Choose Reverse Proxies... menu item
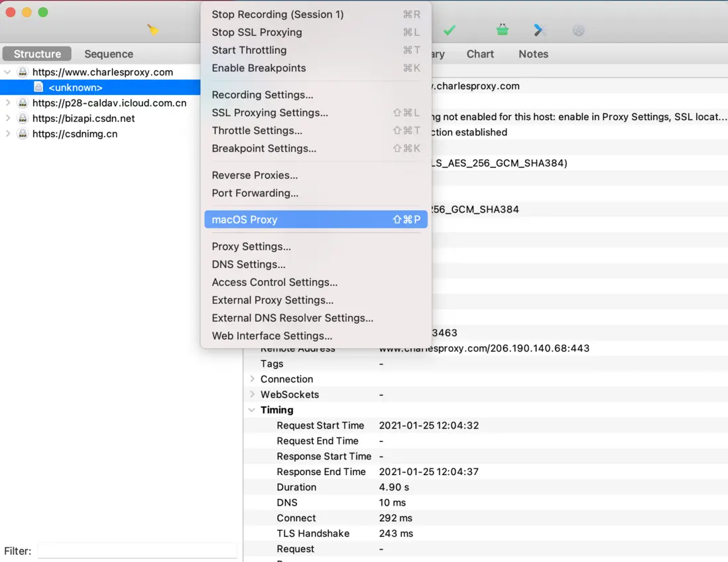The image size is (728, 562). coord(316,175)
